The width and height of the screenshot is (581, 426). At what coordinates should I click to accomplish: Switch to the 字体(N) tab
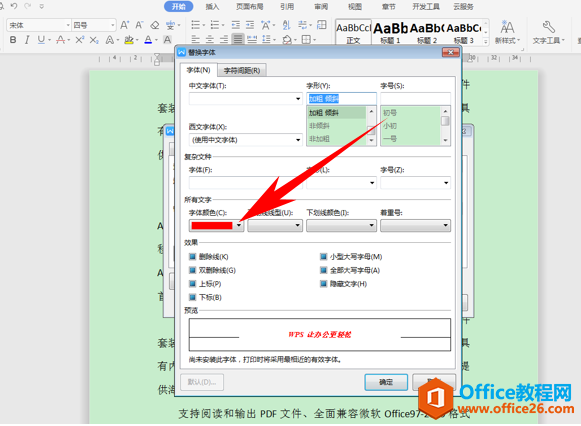click(x=198, y=70)
